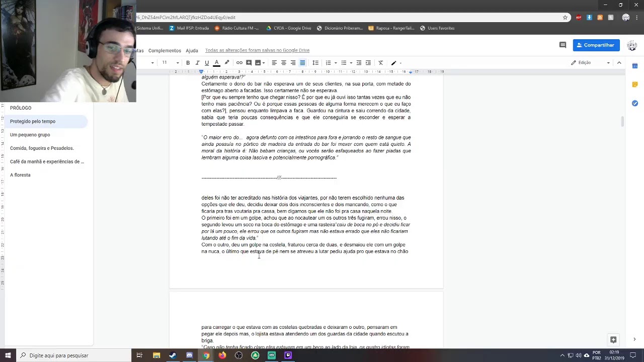Open the numbered list style dropdown
Viewport: 644px width, 362px height.
coord(336,63)
